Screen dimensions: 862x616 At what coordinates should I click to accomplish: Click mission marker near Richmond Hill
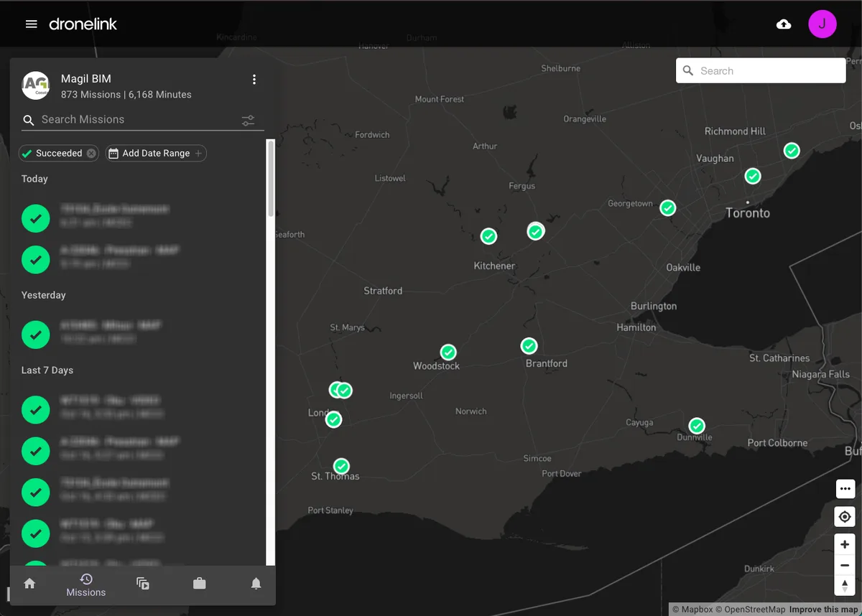pos(792,151)
